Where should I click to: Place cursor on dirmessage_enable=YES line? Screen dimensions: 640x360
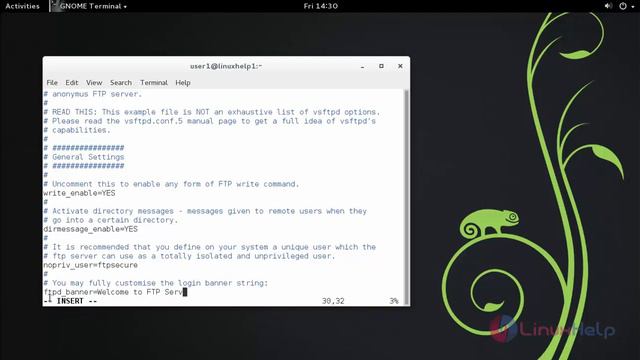pyautogui.click(x=91, y=229)
